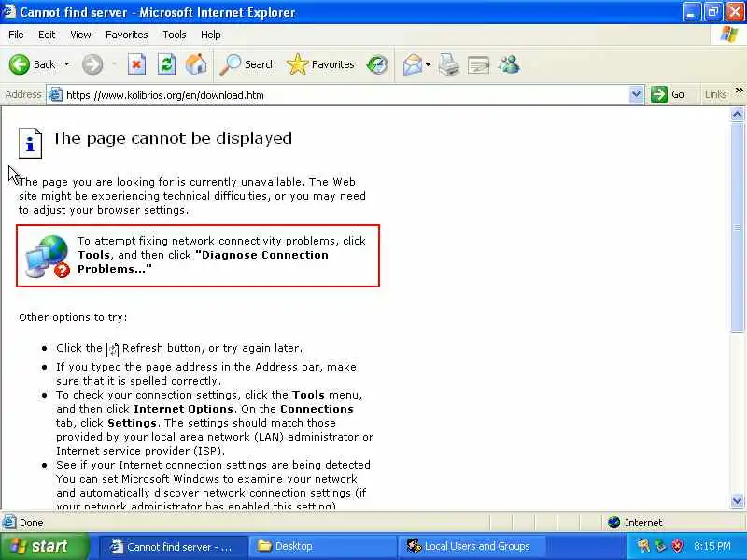The image size is (747, 560).
Task: Open the Windows Start menu
Action: tap(43, 546)
